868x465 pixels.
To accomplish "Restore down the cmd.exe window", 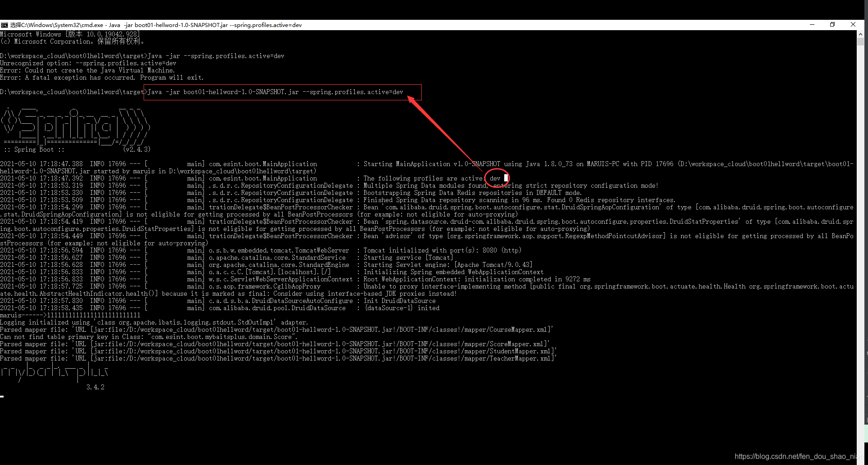I will click(832, 25).
